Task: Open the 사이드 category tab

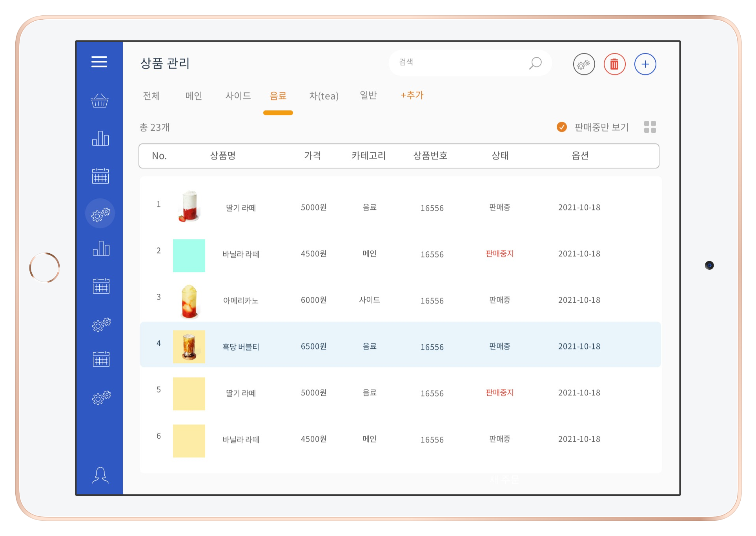Action: [x=238, y=96]
